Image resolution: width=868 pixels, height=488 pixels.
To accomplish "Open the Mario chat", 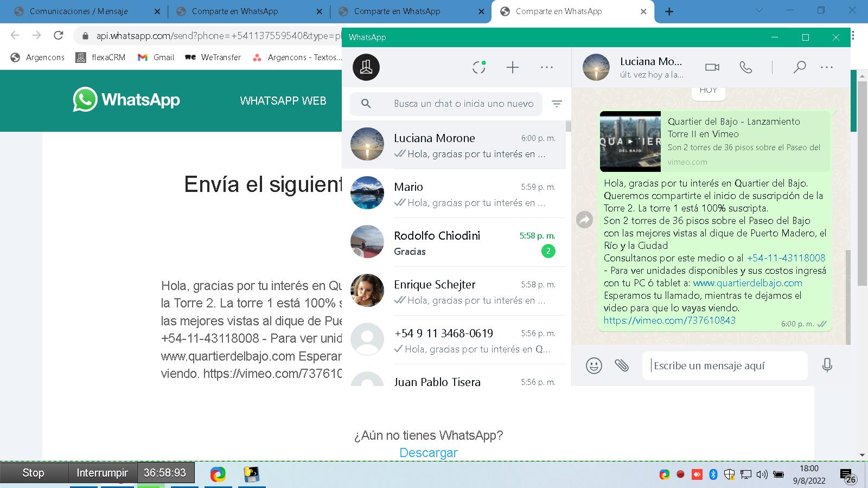I will (454, 194).
